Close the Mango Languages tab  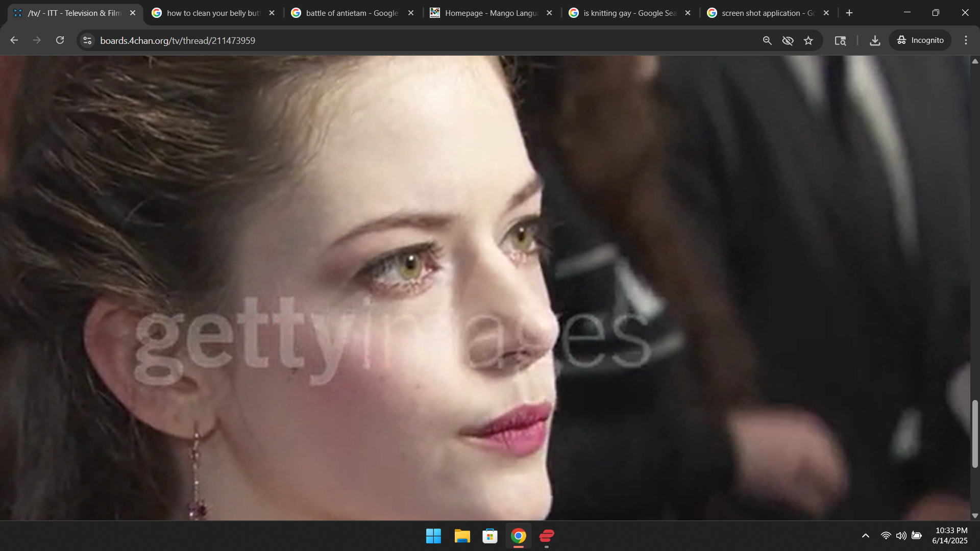click(549, 13)
